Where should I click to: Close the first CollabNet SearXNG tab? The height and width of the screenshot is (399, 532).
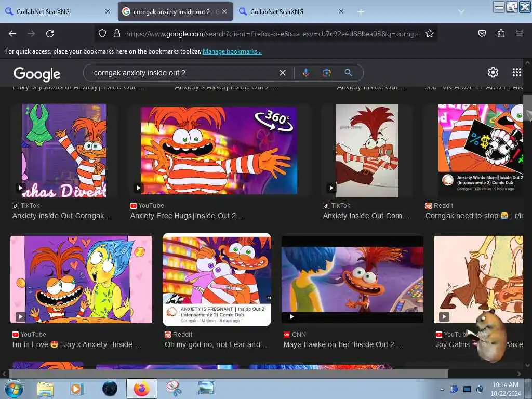(108, 11)
